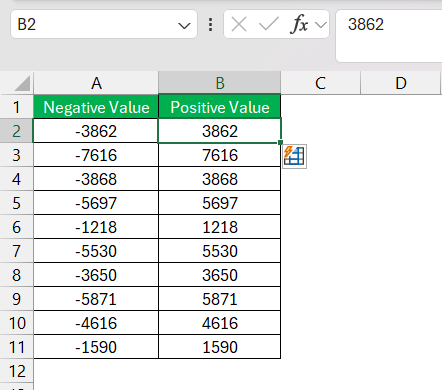442x390 pixels.
Task: Select the column B header
Action: coord(220,83)
